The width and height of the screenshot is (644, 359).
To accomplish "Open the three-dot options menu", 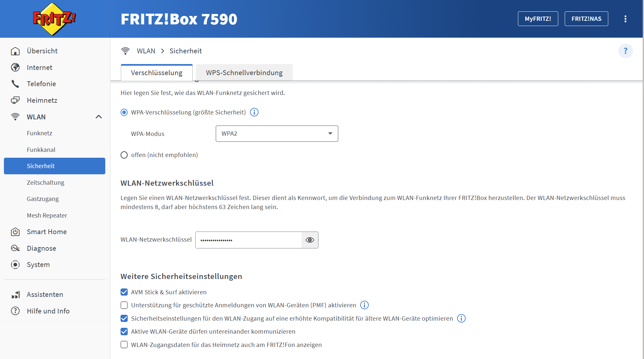I will pyautogui.click(x=625, y=19).
